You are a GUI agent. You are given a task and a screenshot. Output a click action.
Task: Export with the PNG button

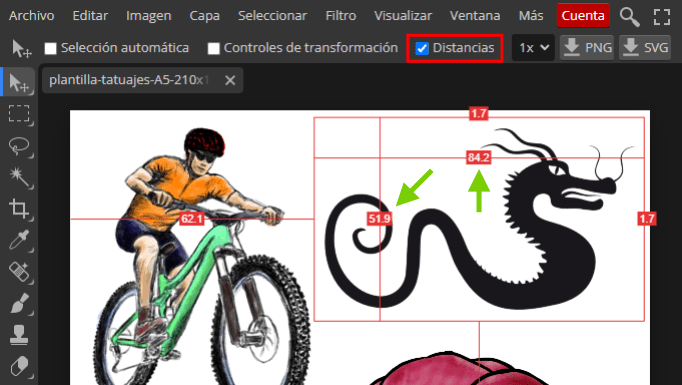tap(587, 47)
